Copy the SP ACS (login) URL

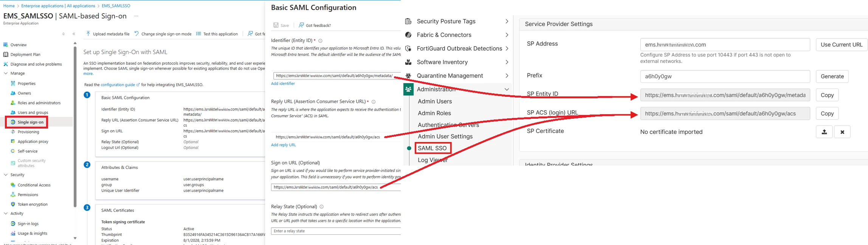tap(827, 113)
